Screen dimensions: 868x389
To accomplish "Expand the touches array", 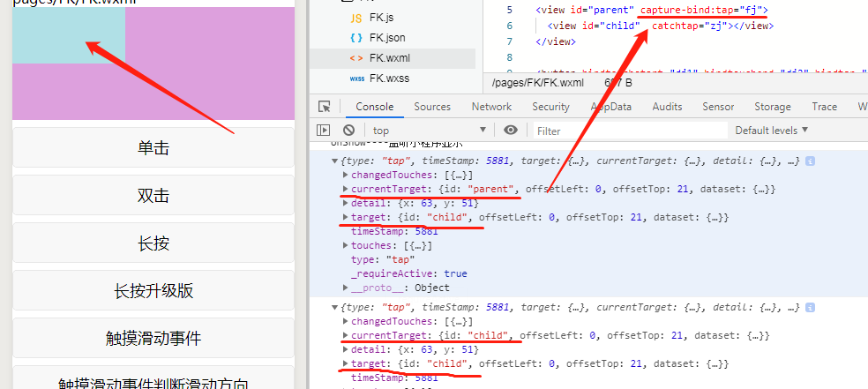I will click(346, 245).
